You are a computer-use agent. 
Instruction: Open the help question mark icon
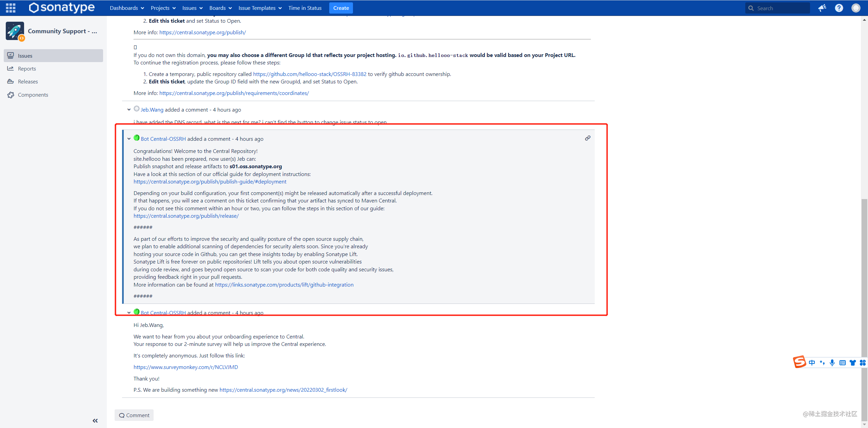point(839,8)
